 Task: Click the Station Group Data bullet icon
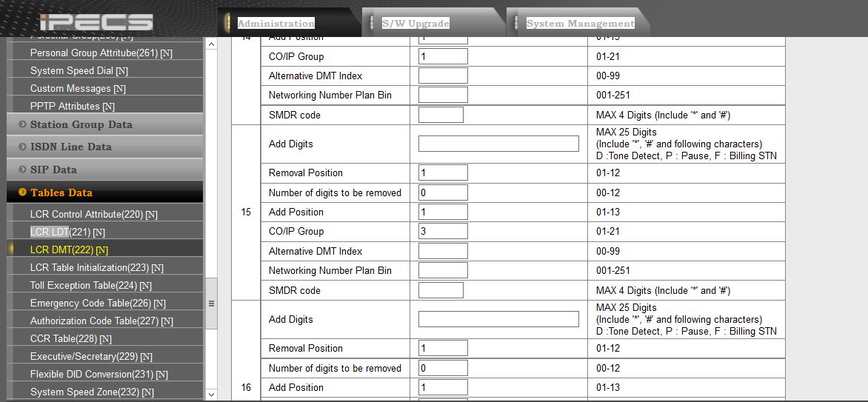23,124
